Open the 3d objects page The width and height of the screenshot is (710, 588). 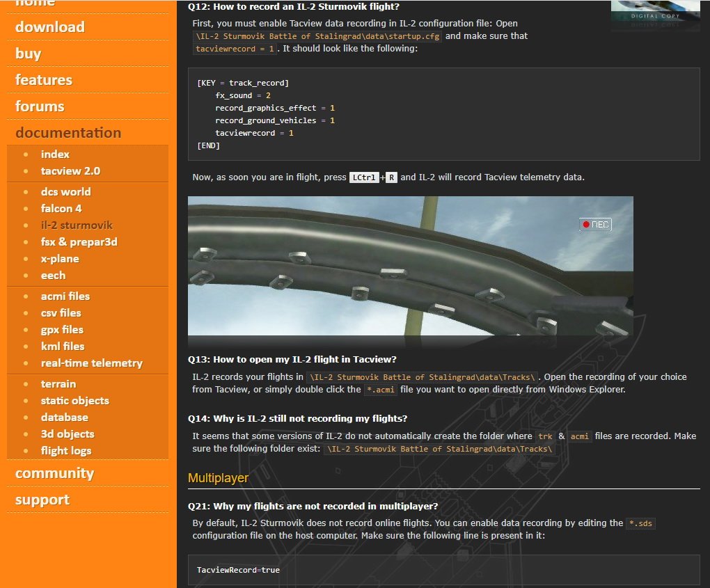coord(68,434)
